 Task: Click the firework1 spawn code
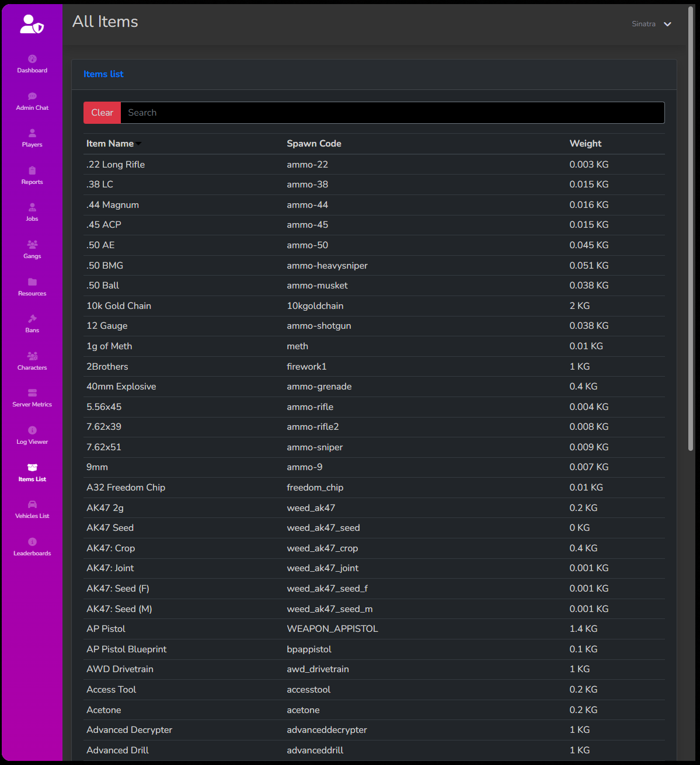[307, 367]
